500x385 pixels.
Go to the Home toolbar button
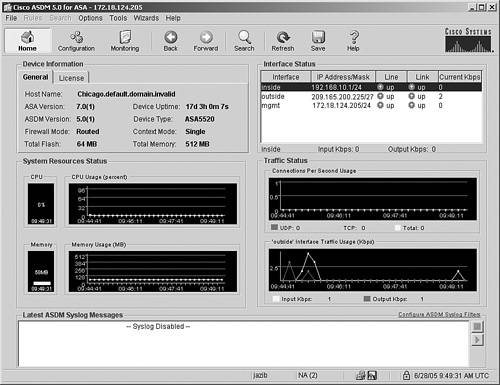(x=28, y=41)
